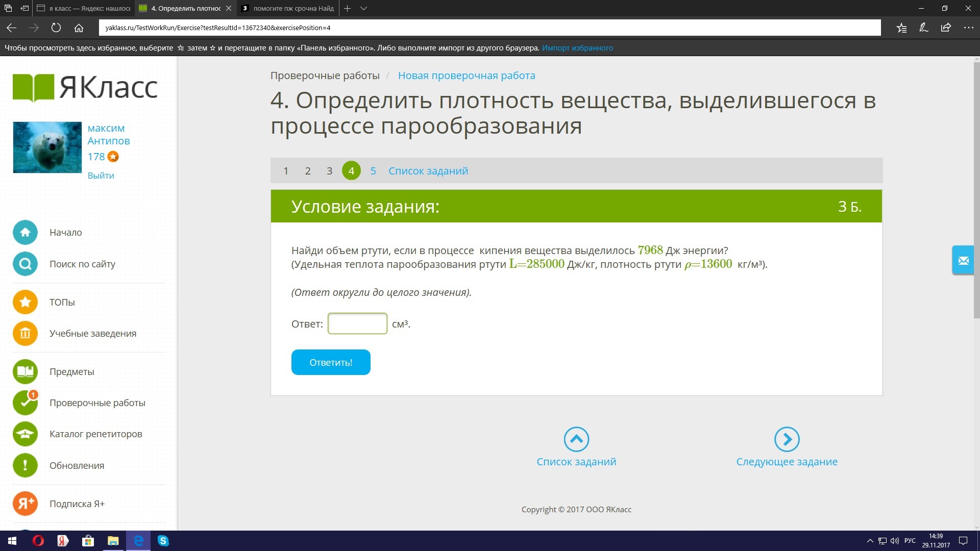This screenshot has height=551, width=980.
Task: Click the Начало home icon in sidebar
Action: click(x=25, y=233)
